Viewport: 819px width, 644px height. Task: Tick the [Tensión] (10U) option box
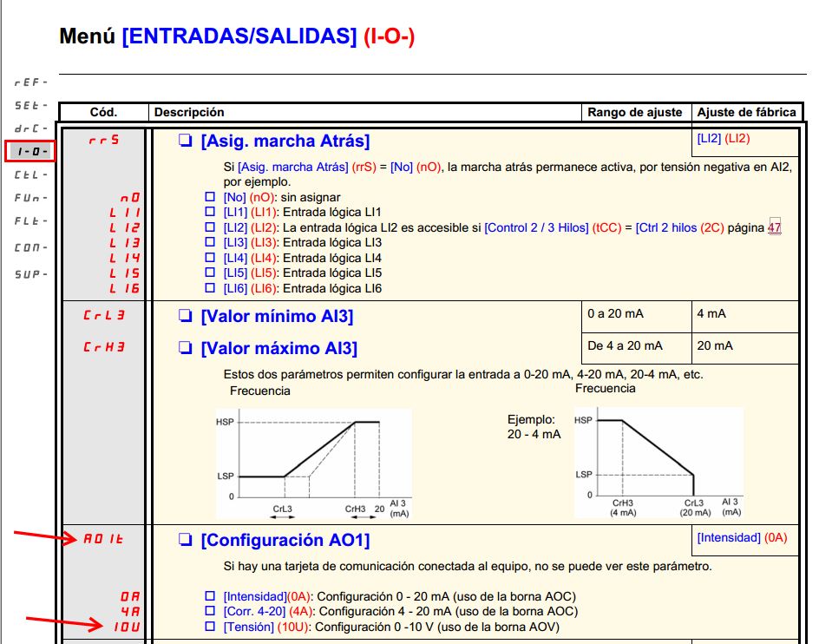pyautogui.click(x=210, y=627)
